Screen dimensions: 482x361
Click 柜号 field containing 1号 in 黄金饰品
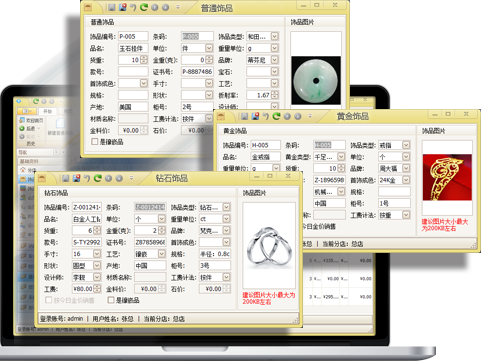394,203
